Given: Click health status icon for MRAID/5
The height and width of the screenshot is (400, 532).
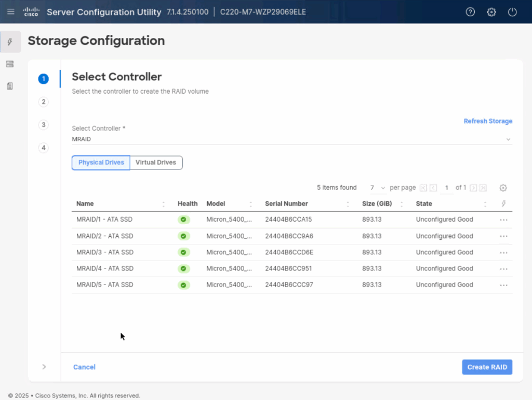Looking at the screenshot, I should (x=183, y=285).
